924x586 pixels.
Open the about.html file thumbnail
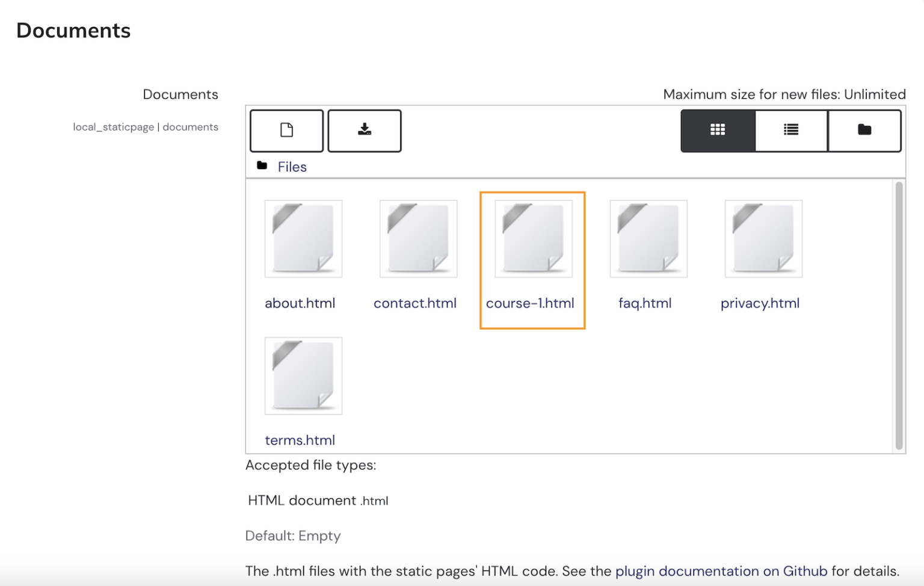pos(303,238)
